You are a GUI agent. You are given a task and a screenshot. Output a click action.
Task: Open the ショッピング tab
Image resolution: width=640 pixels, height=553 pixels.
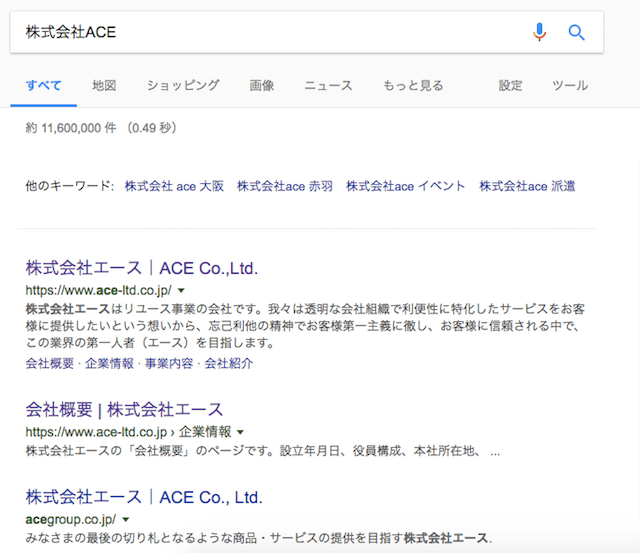point(183,85)
